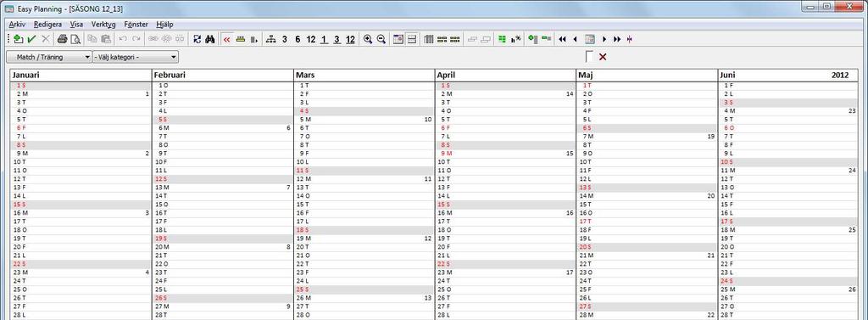Jump back with double left arrow
Image resolution: width=868 pixels, height=320 pixels.
coord(563,39)
